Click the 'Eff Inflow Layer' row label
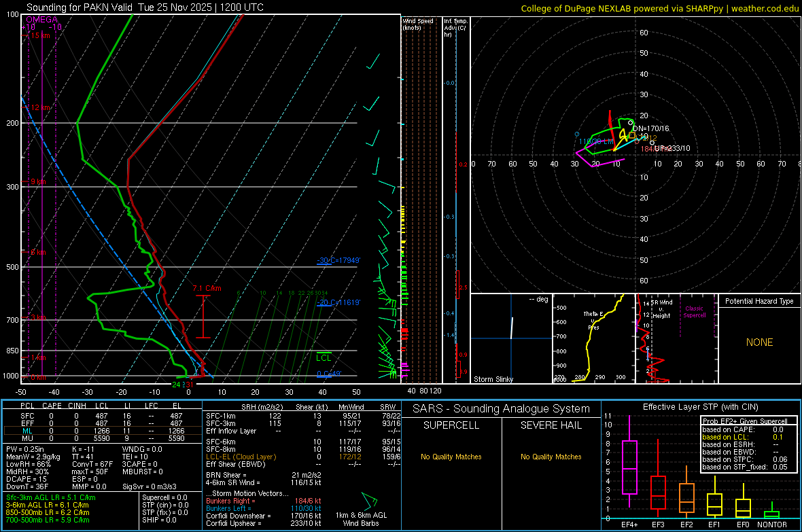This screenshot has width=802, height=532. [230, 431]
